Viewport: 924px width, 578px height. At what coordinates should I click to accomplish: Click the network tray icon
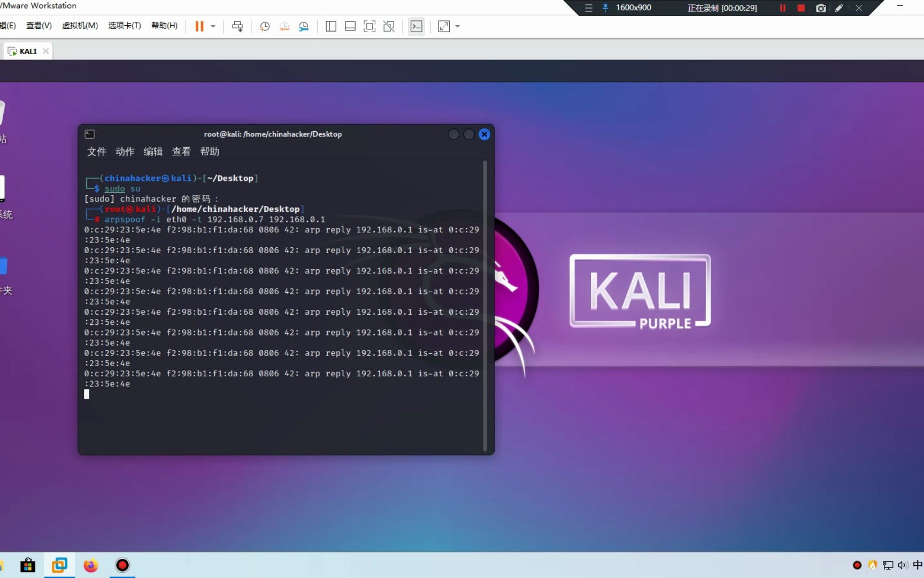888,565
